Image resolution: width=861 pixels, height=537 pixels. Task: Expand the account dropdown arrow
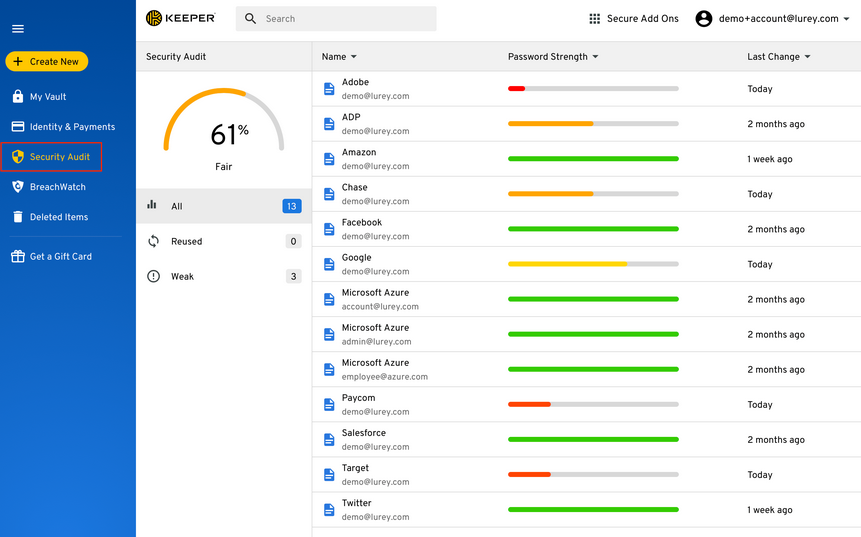(x=846, y=19)
